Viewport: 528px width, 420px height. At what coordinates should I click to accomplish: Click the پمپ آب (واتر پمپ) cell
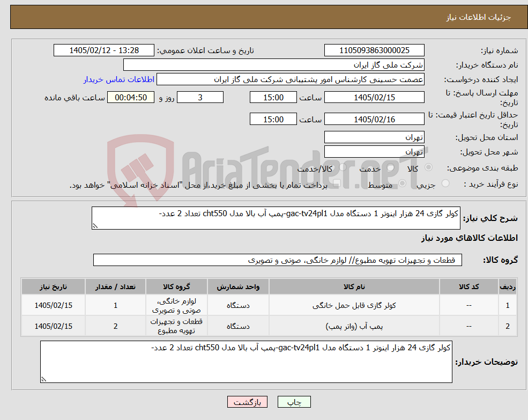pos(354,326)
